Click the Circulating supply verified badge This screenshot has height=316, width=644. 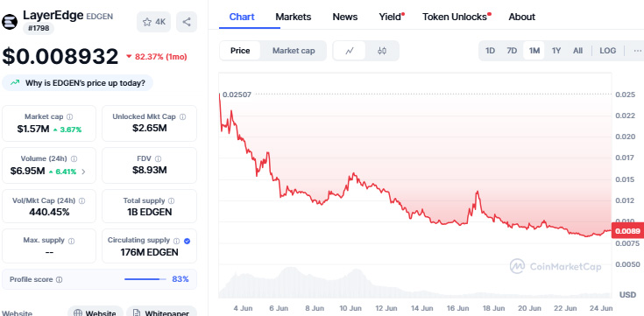187,241
